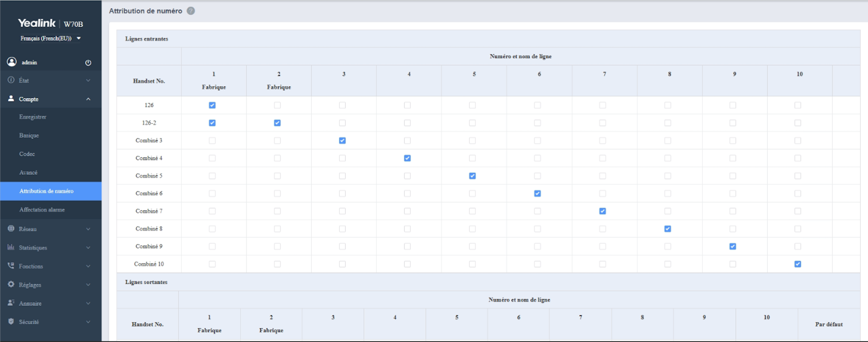Image resolution: width=868 pixels, height=342 pixels.
Task: Click the Réglages gear icon
Action: 11,284
